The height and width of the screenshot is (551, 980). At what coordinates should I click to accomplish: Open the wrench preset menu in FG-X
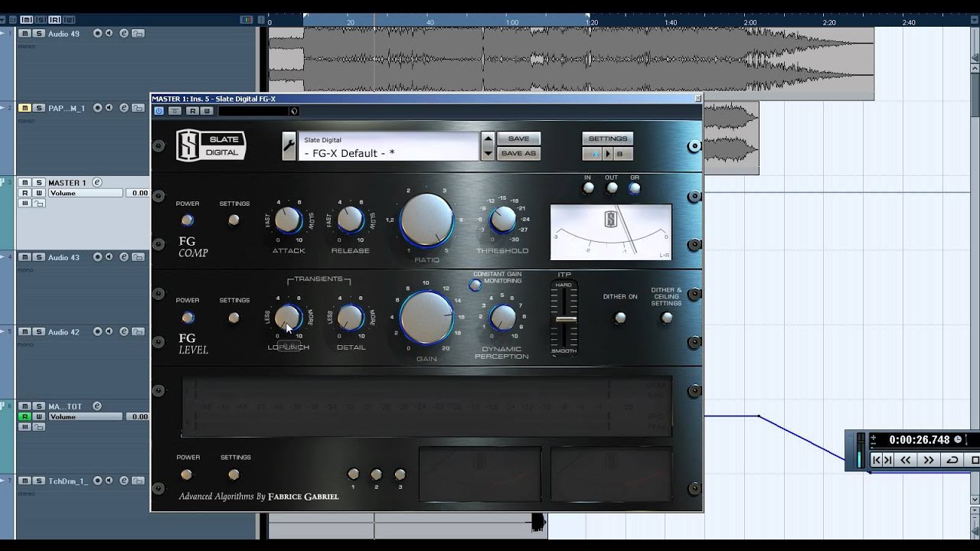point(289,145)
